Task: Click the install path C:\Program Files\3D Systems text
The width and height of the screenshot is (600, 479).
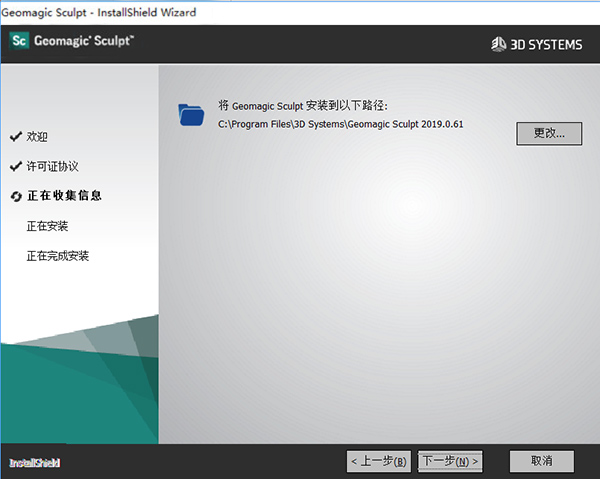Action: (x=341, y=124)
